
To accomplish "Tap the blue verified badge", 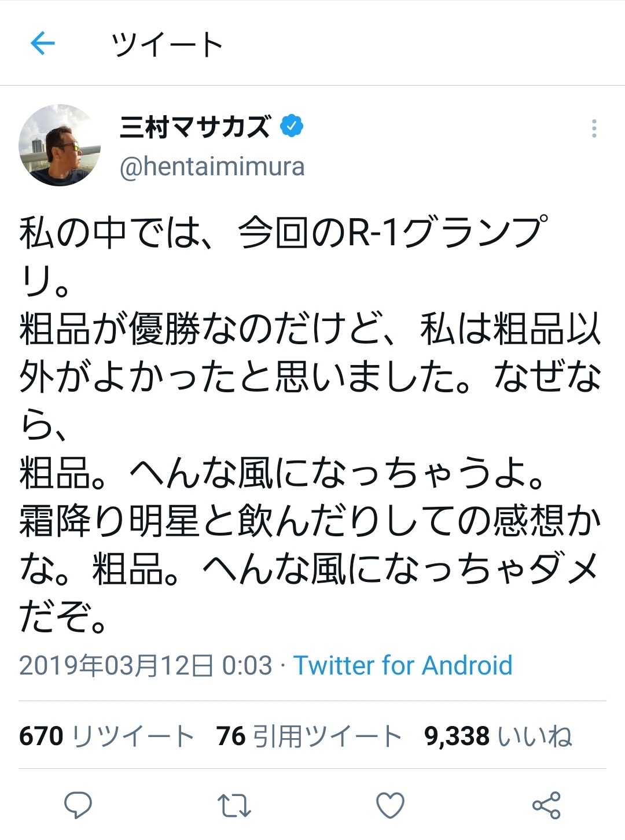I will 292,126.
